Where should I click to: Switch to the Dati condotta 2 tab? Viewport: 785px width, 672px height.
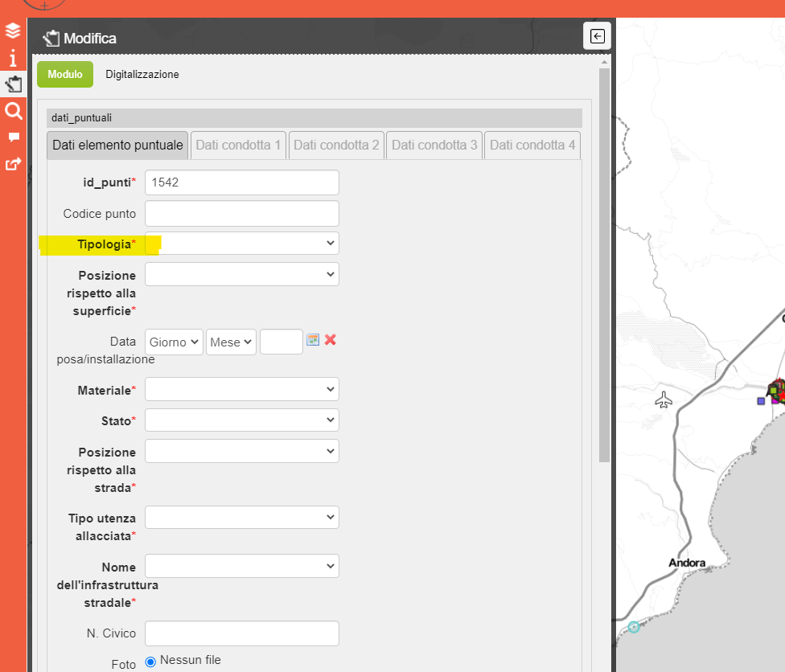[335, 145]
